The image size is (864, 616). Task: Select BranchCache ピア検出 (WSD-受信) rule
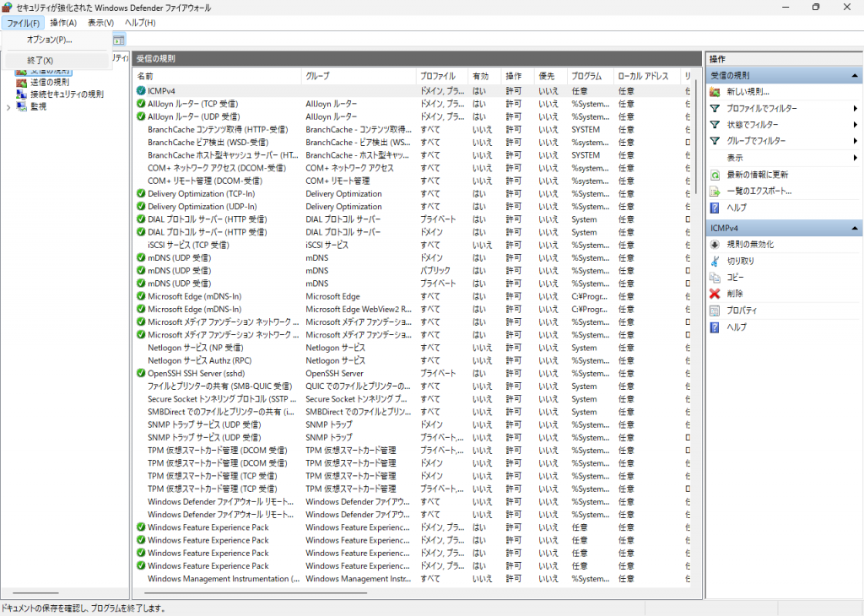[208, 142]
